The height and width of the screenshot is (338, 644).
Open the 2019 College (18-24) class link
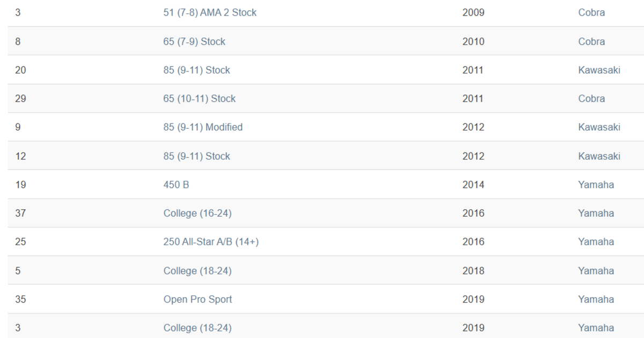(197, 328)
